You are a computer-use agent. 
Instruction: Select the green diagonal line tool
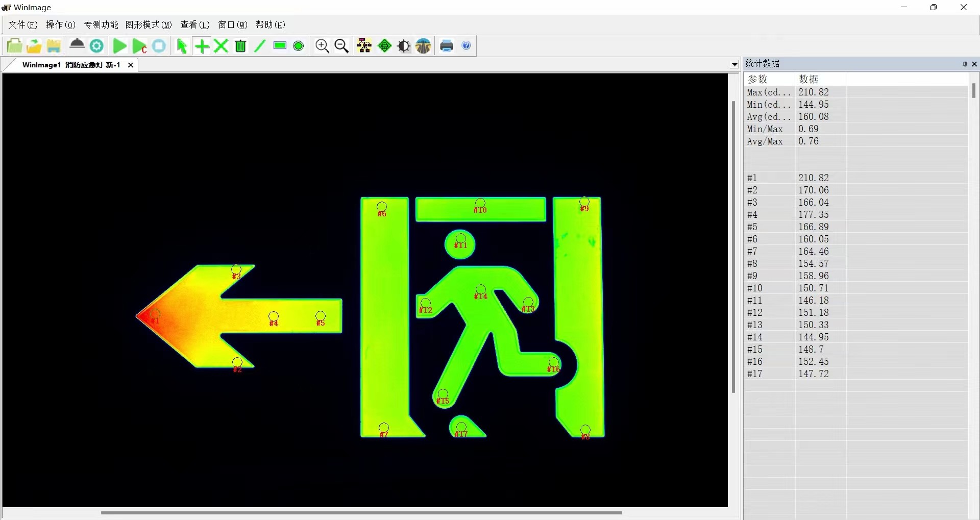click(260, 46)
